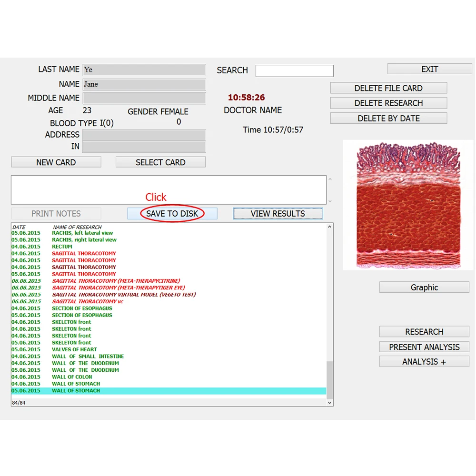476x476 pixels.
Task: Select SAGITTAL THORACOTOMY (META-THERAPYCITRINE) entry
Action: pyautogui.click(x=116, y=281)
